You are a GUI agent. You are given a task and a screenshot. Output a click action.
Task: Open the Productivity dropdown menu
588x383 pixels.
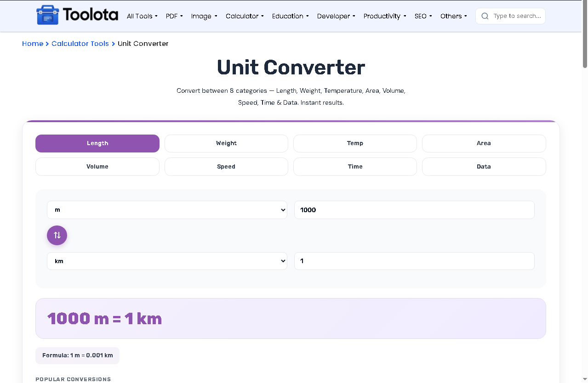tap(385, 16)
